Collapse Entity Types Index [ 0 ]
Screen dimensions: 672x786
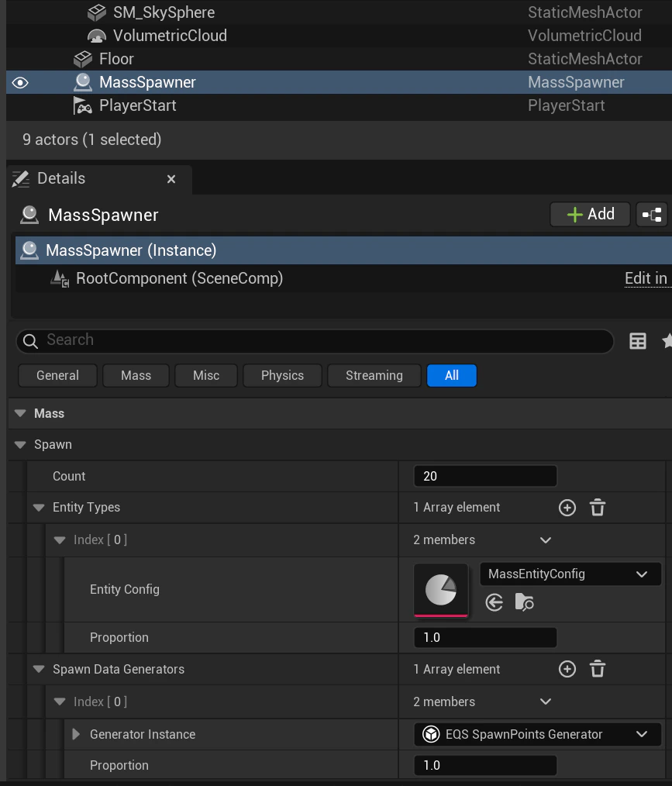[x=60, y=540]
